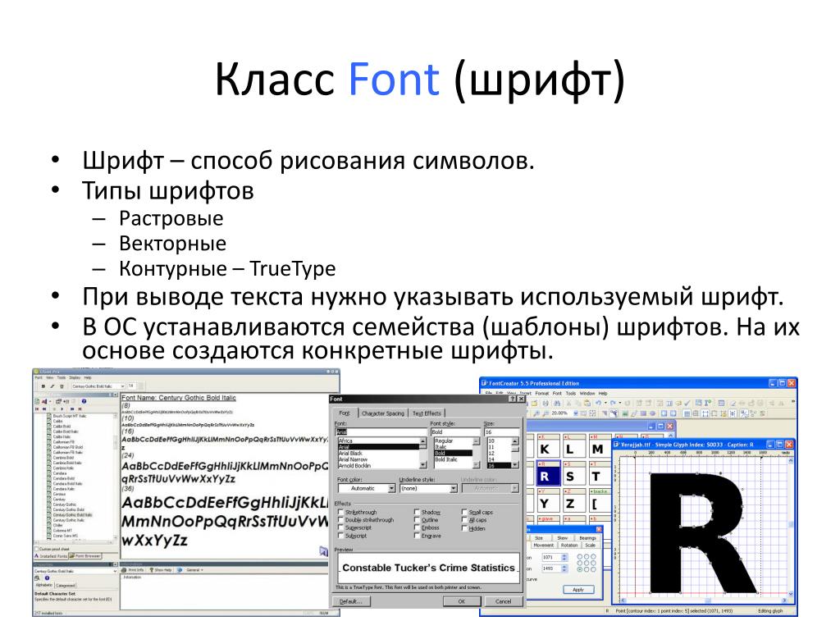
Task: Open the Installed Fonts tab
Action: point(52,556)
